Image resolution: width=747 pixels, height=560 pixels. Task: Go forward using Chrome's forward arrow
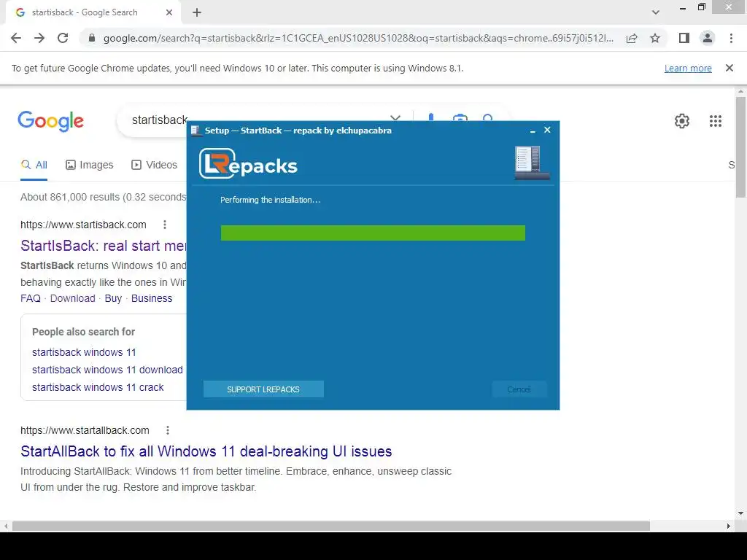(39, 38)
